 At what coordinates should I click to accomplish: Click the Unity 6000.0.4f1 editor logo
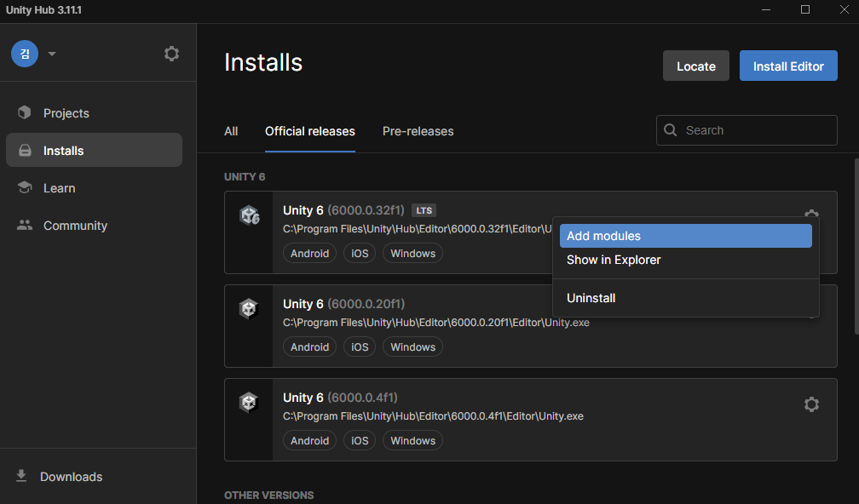click(249, 402)
